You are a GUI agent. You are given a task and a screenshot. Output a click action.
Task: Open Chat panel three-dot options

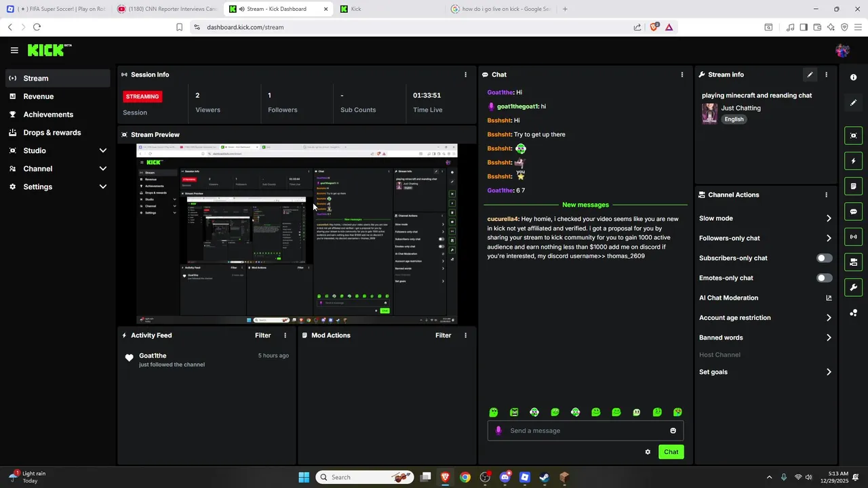(x=682, y=75)
